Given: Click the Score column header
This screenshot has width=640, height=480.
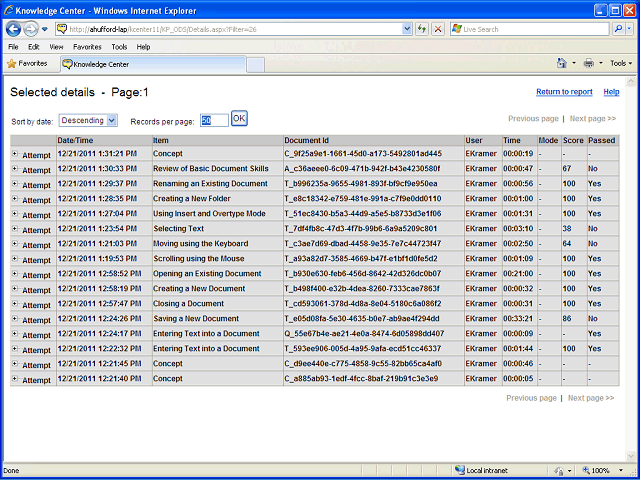Looking at the screenshot, I should 573,140.
